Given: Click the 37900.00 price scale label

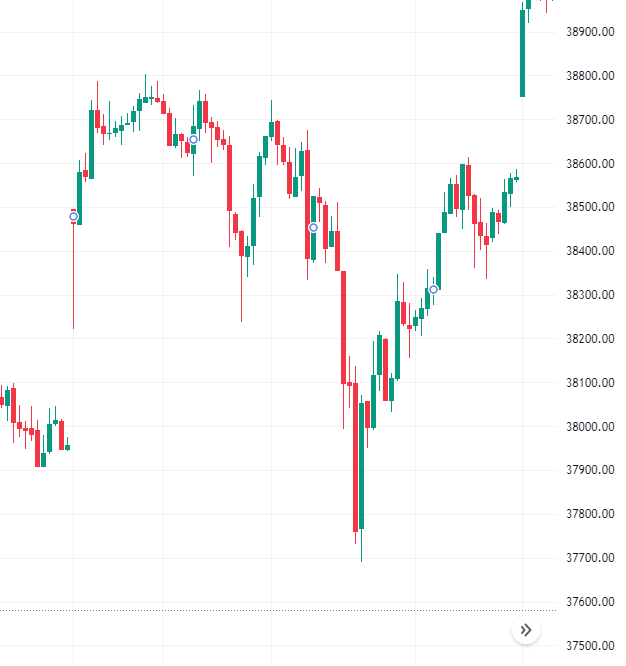Looking at the screenshot, I should click(589, 470).
